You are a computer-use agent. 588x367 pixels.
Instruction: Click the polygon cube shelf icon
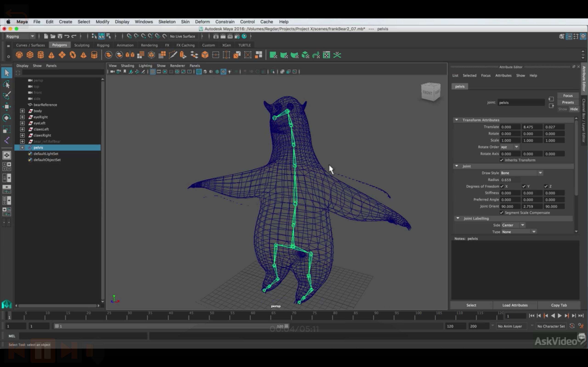[30, 55]
